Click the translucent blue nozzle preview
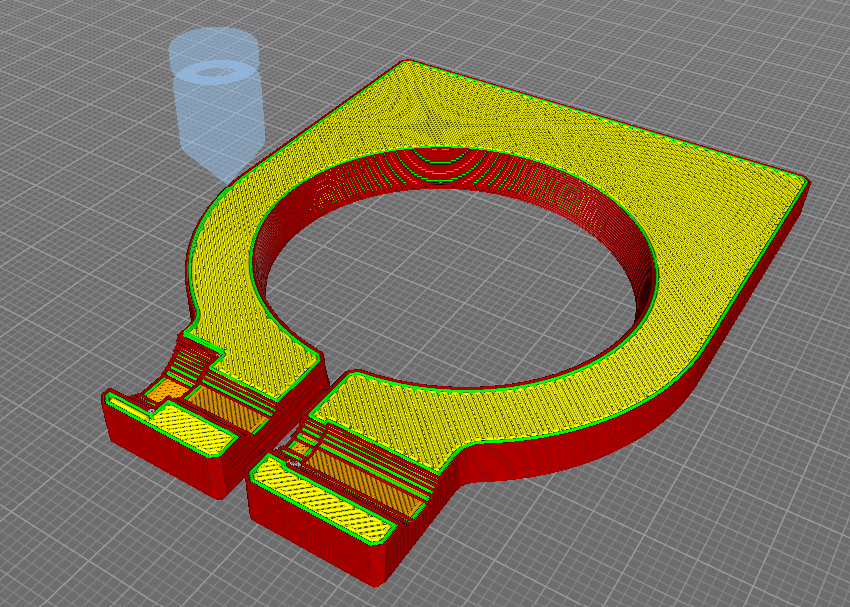850x607 pixels. tap(217, 103)
